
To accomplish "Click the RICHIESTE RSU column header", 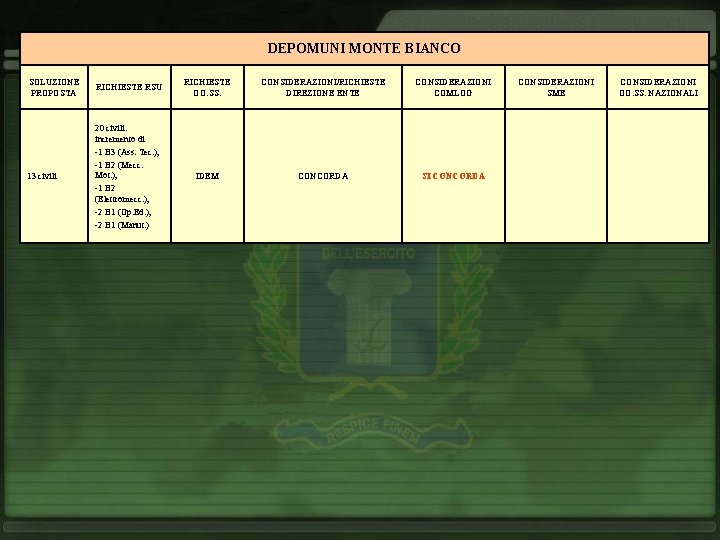I will click(x=129, y=87).
